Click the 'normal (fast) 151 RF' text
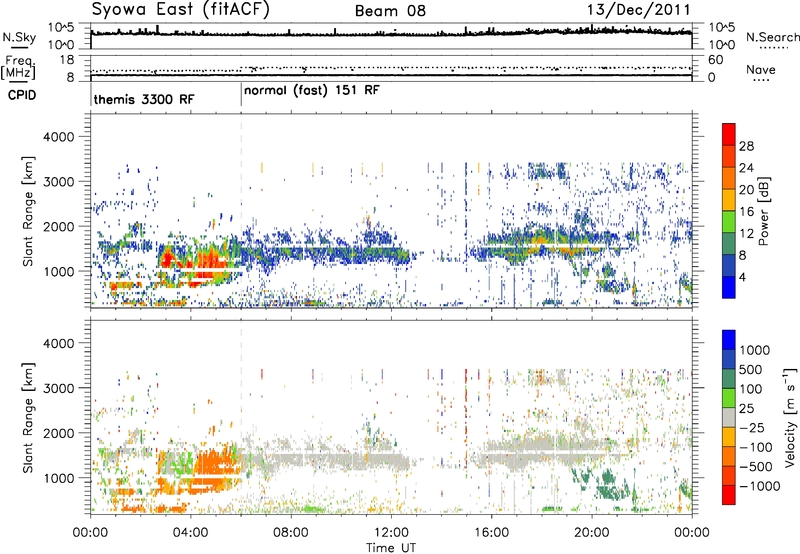This screenshot has height=554, width=800. tap(312, 91)
